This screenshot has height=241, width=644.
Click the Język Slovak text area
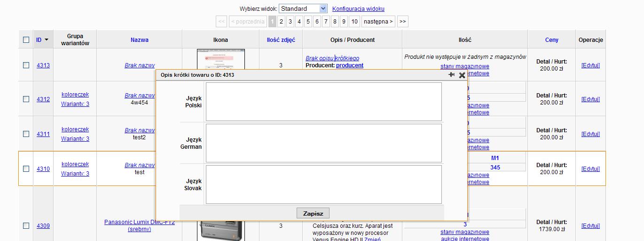tap(323, 184)
